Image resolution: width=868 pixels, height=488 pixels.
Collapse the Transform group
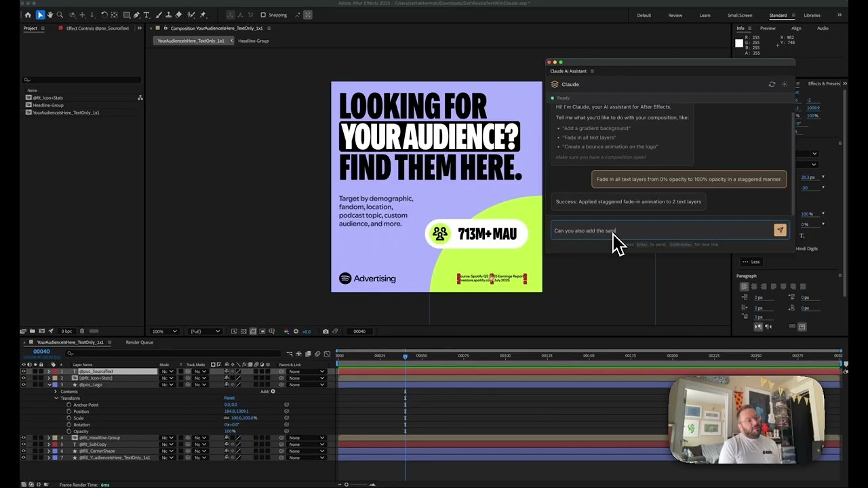56,398
